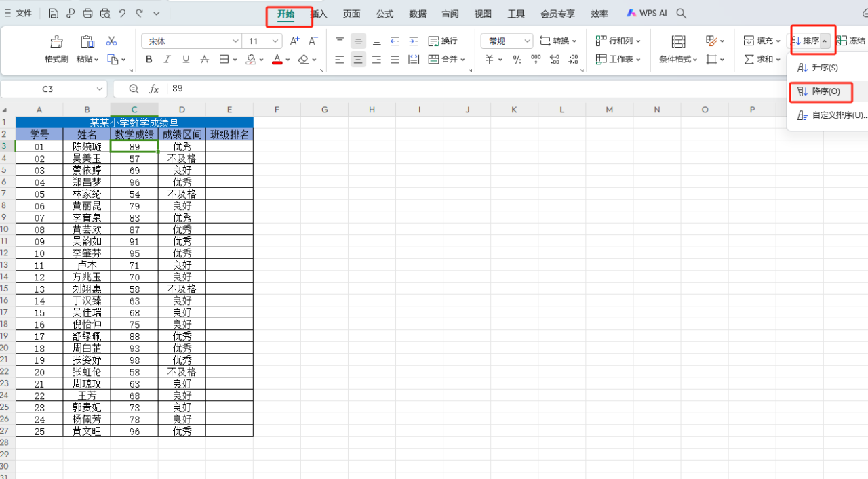Switch to the Data (数据) tab
This screenshot has height=479, width=868.
coord(418,14)
